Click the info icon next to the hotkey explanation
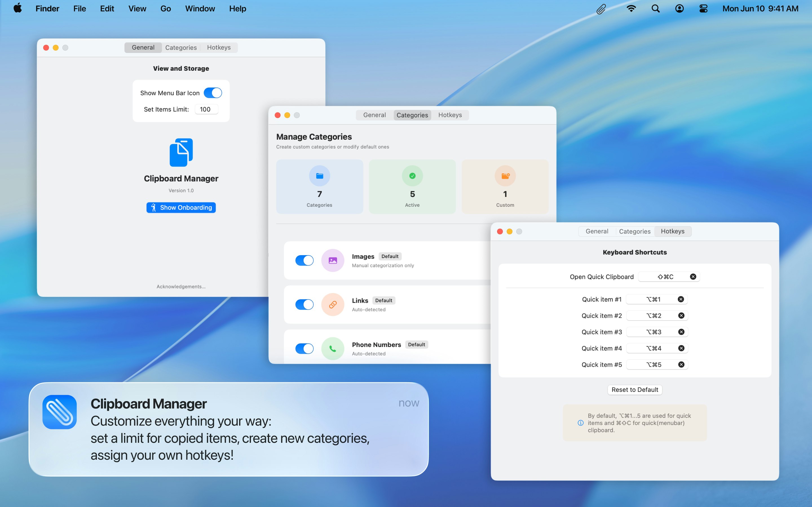Screen dimensions: 812x507 pos(580,423)
